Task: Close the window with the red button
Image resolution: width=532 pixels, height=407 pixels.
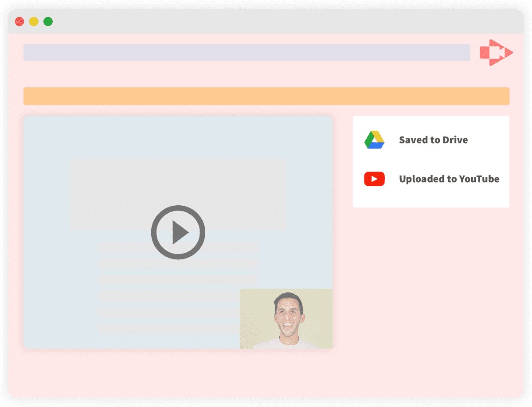Action: coord(20,21)
